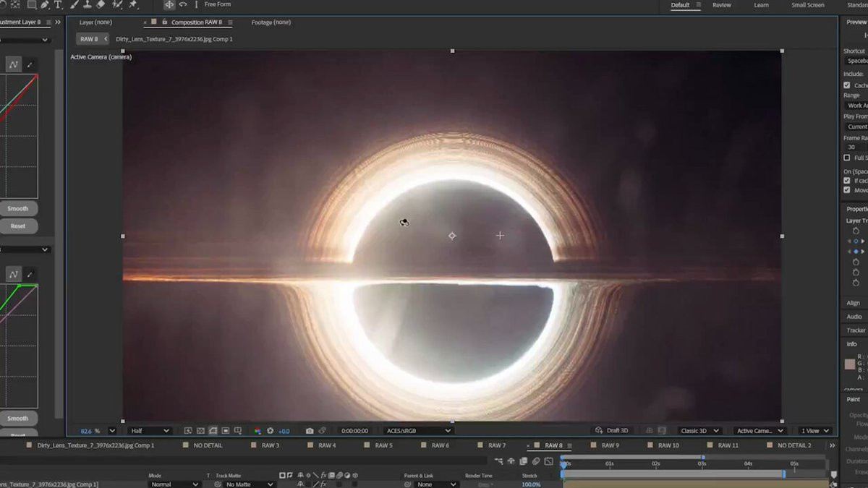Select the Eraser tool

tap(101, 4)
